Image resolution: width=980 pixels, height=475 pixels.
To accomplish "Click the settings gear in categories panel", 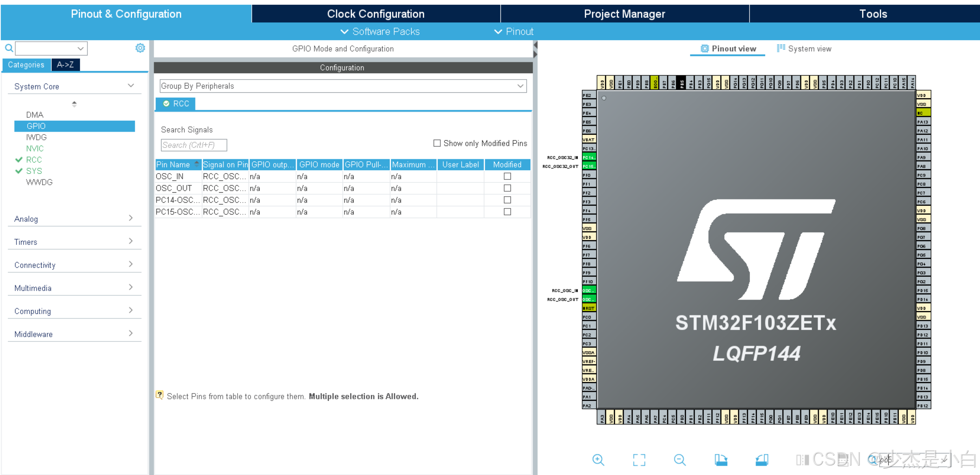I will 140,48.
